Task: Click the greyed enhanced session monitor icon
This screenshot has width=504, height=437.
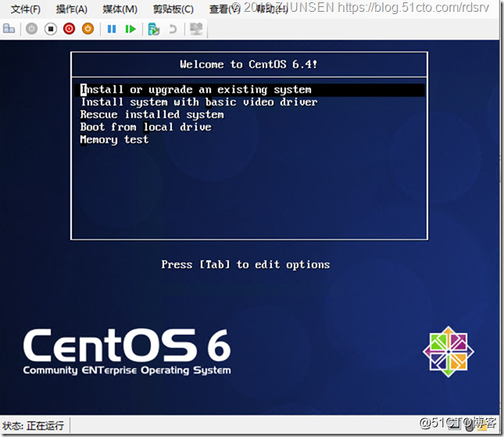Action: pyautogui.click(x=196, y=29)
